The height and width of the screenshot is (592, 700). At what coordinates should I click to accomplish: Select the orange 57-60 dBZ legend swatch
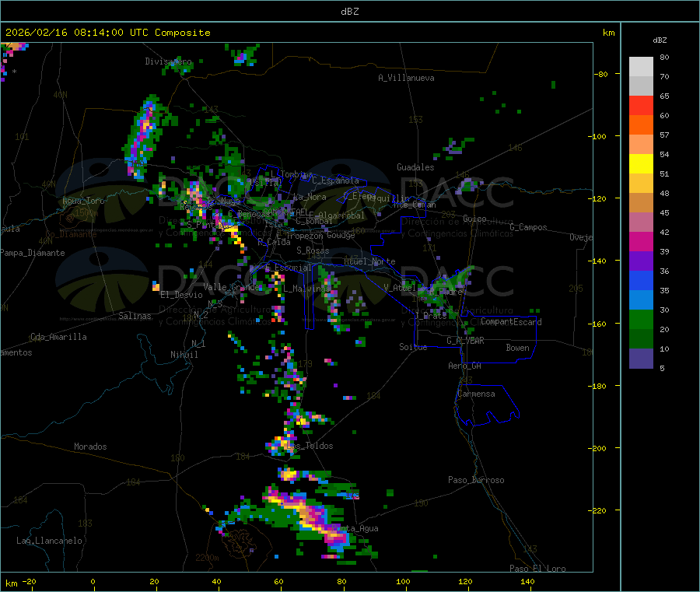tap(641, 125)
